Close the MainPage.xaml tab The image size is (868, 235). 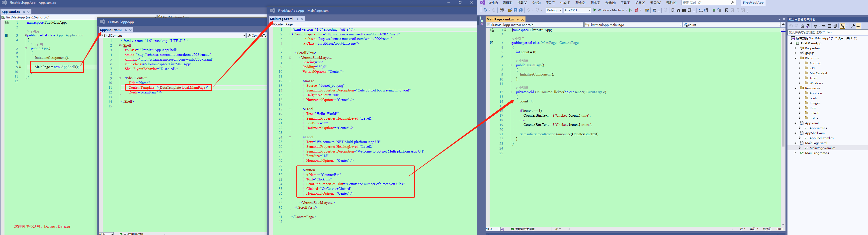click(302, 19)
